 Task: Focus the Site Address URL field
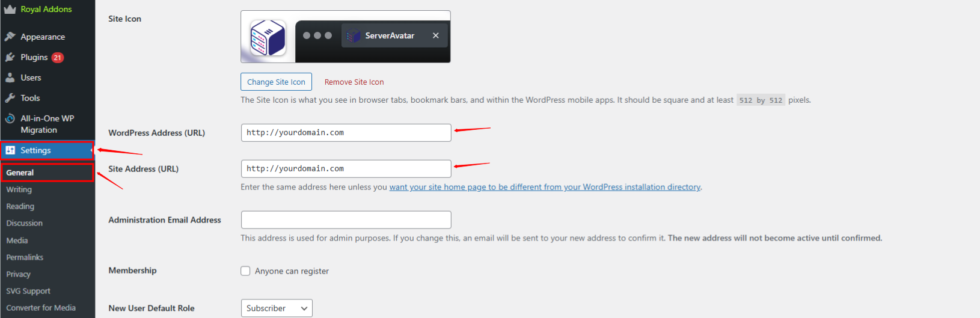[x=346, y=169]
